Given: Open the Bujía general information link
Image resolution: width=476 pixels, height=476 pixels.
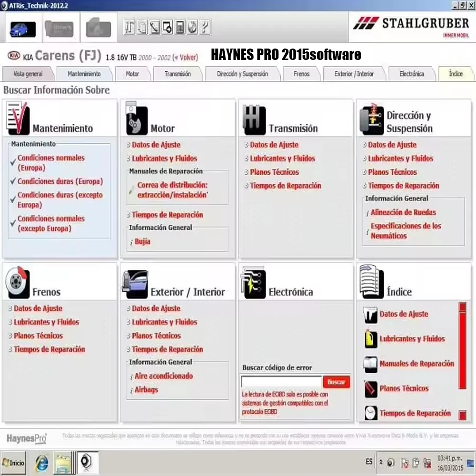Looking at the screenshot, I should [142, 242].
